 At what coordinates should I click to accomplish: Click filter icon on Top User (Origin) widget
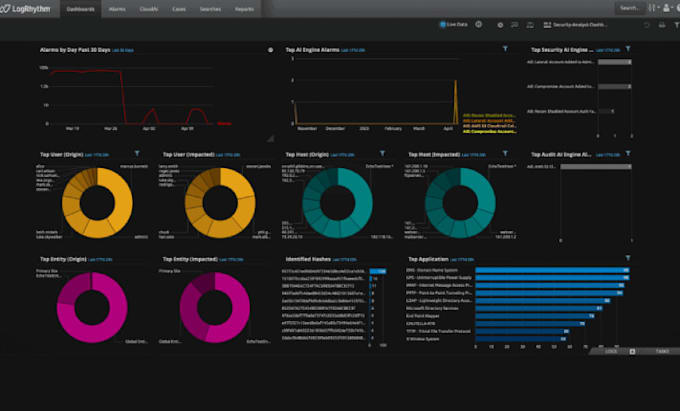tap(137, 153)
